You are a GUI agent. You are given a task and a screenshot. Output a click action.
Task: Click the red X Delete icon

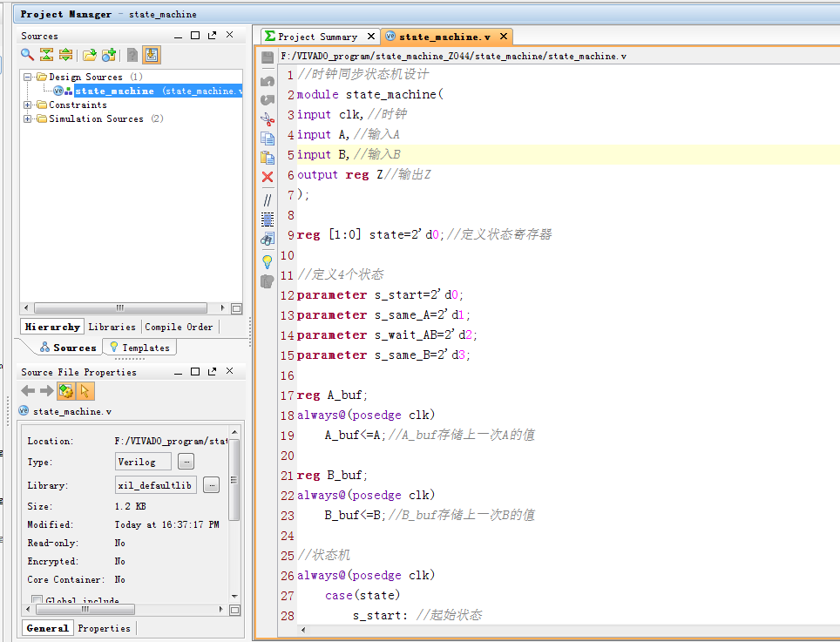point(268,177)
